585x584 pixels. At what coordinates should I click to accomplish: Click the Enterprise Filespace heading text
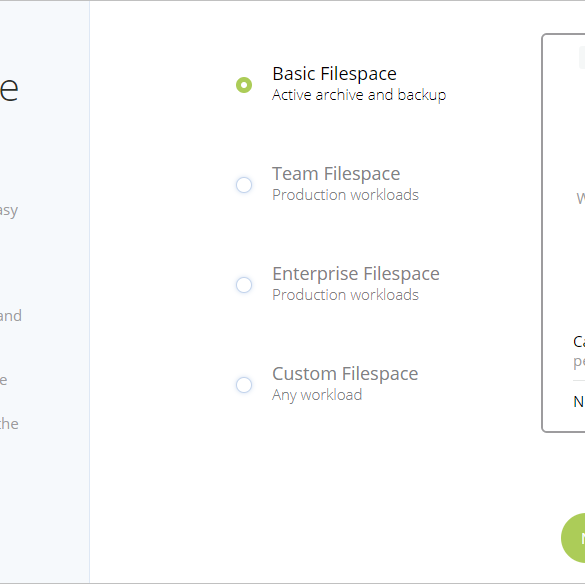356,274
